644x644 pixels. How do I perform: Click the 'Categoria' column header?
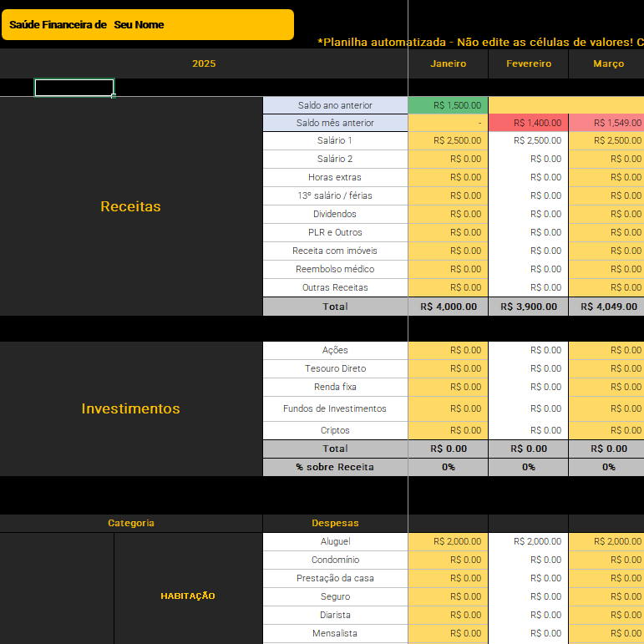pyautogui.click(x=131, y=523)
